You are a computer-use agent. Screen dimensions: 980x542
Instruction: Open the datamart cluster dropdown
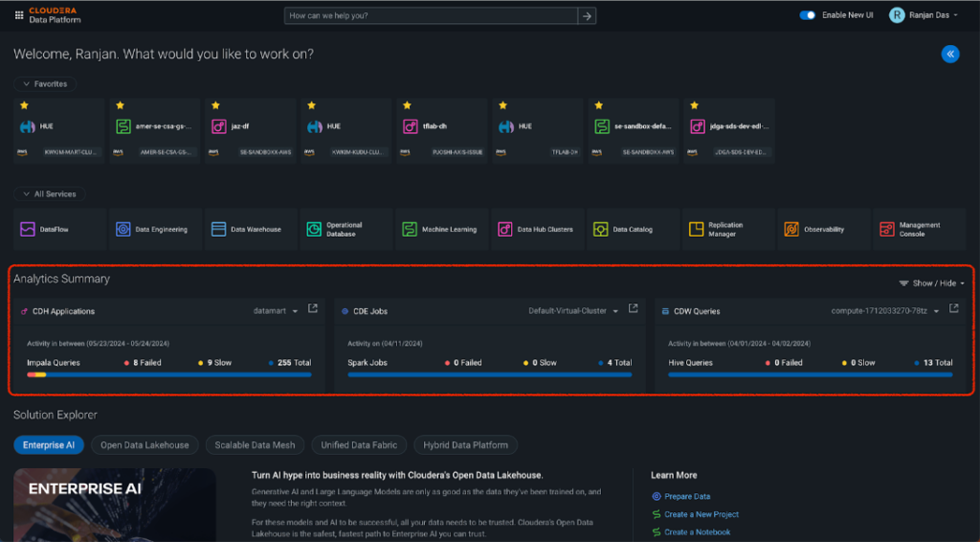[x=277, y=311]
